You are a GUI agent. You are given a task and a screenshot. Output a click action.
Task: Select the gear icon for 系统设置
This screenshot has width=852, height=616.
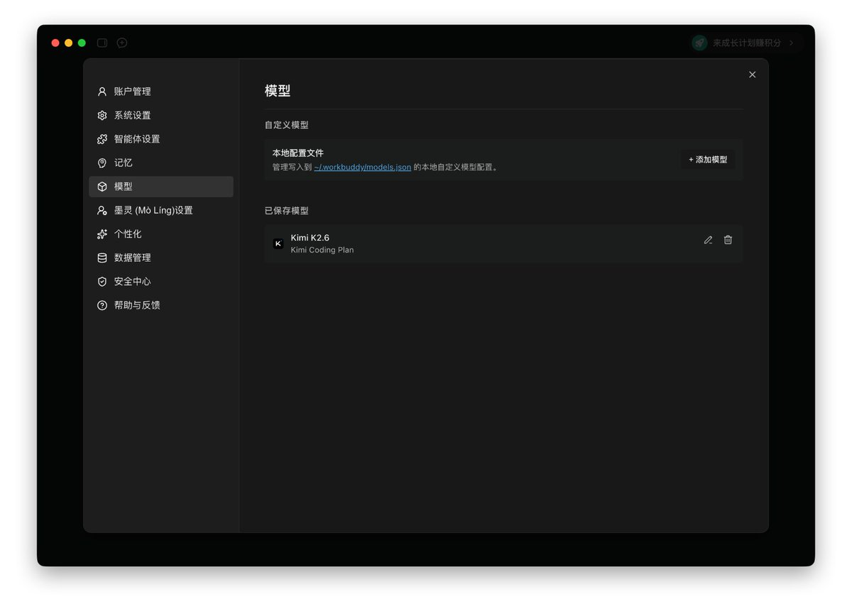[102, 115]
